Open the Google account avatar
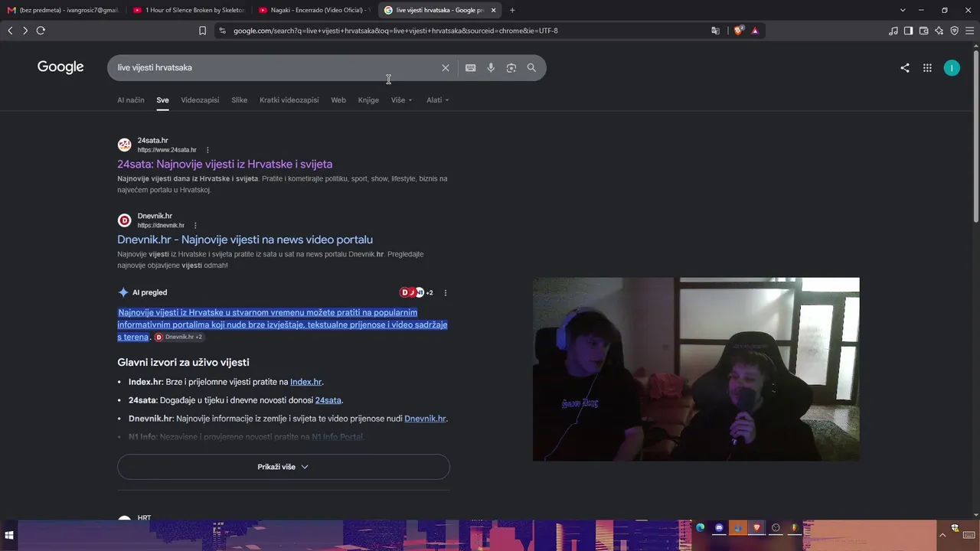The width and height of the screenshot is (980, 551). [952, 67]
